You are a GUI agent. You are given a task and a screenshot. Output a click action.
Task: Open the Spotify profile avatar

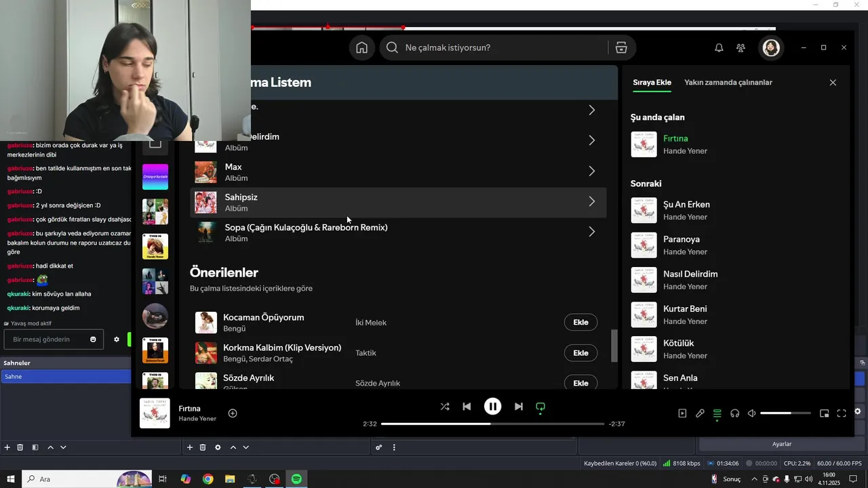pos(771,47)
